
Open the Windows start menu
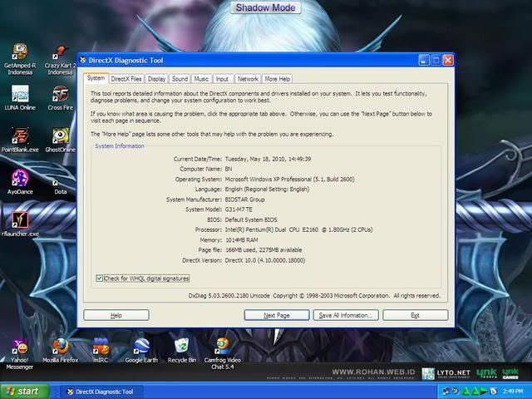(x=25, y=392)
